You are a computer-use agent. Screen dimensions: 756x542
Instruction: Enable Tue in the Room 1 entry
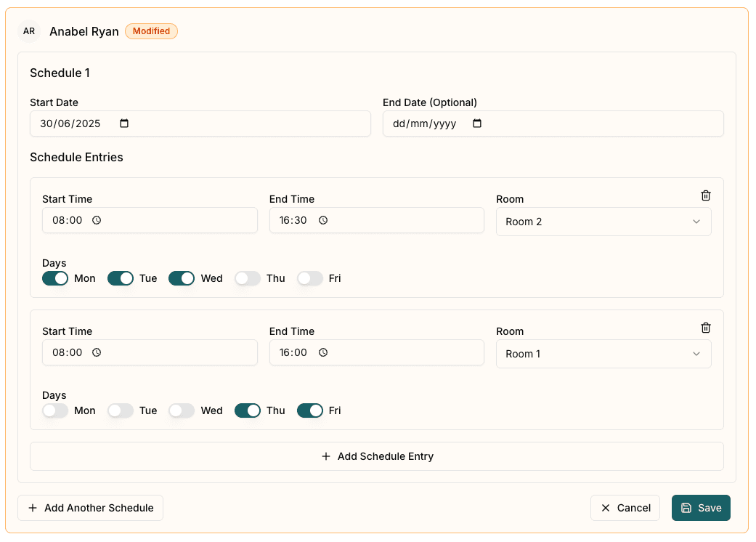121,410
